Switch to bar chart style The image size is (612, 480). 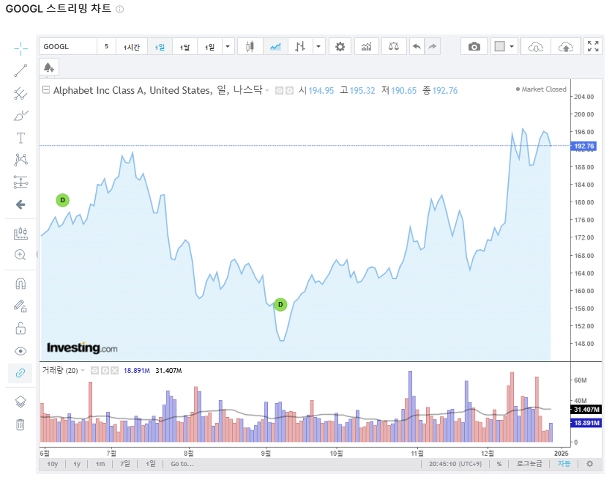[x=300, y=47]
